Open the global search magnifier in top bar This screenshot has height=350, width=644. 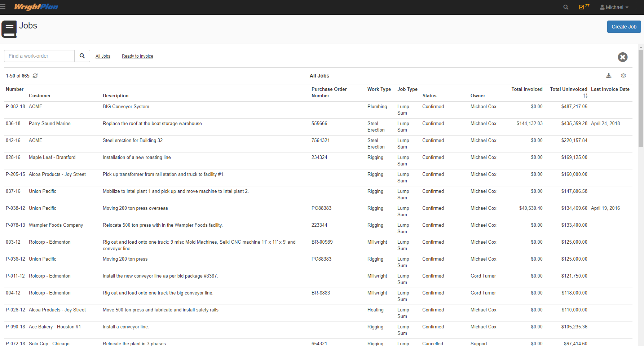pos(565,7)
